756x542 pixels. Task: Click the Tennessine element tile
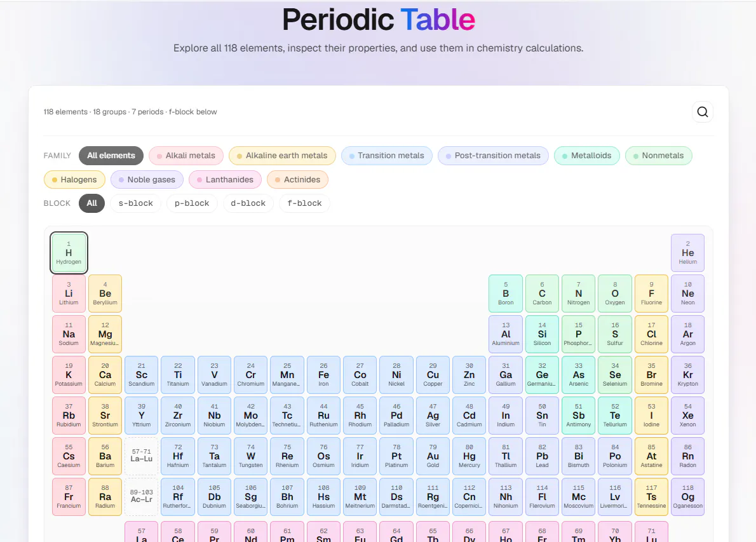click(x=651, y=497)
